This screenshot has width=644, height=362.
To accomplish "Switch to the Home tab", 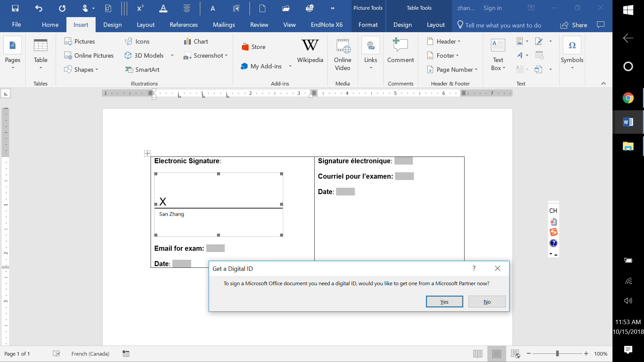I will coord(50,25).
